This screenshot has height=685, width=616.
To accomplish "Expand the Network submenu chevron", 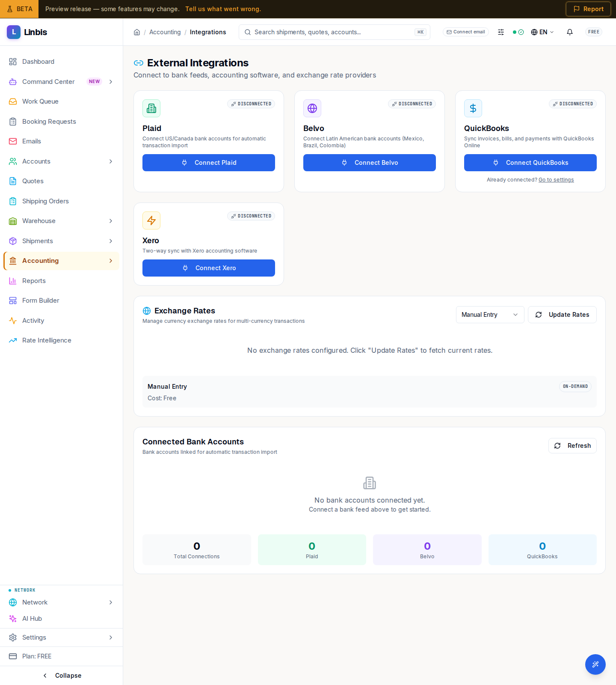I will [111, 602].
